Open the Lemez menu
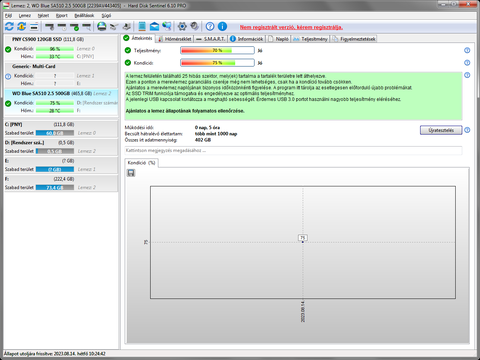Image resolution: width=480 pixels, height=360 pixels. coord(25,15)
